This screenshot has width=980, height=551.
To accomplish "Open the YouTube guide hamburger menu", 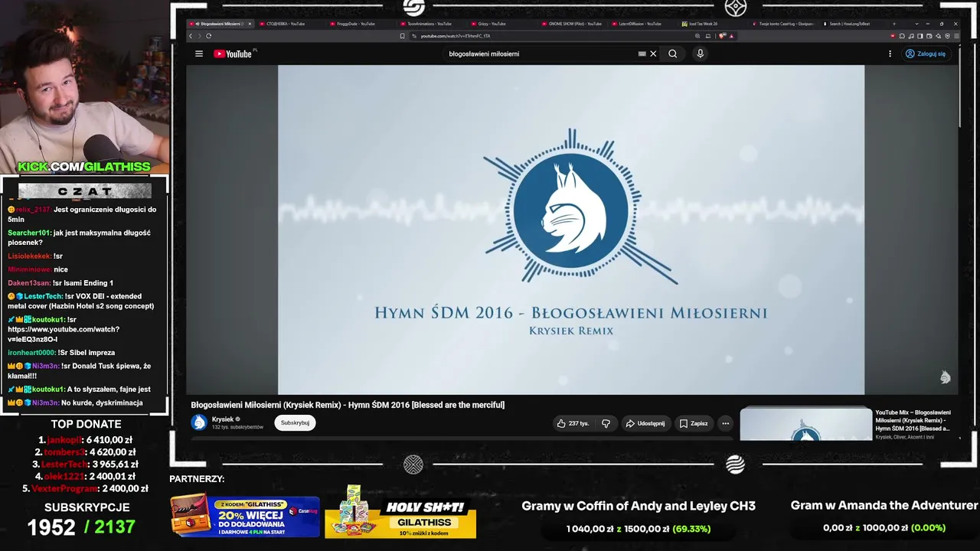I will tap(199, 54).
